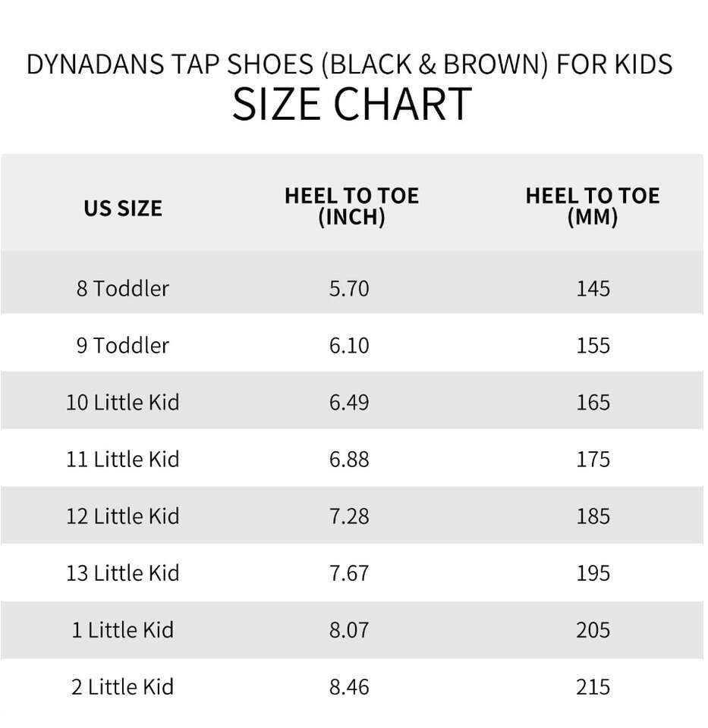Click the 195 mm measurement

(x=593, y=573)
